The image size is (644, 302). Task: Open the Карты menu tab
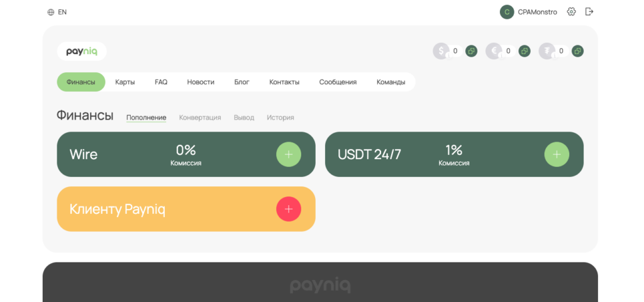125,82
